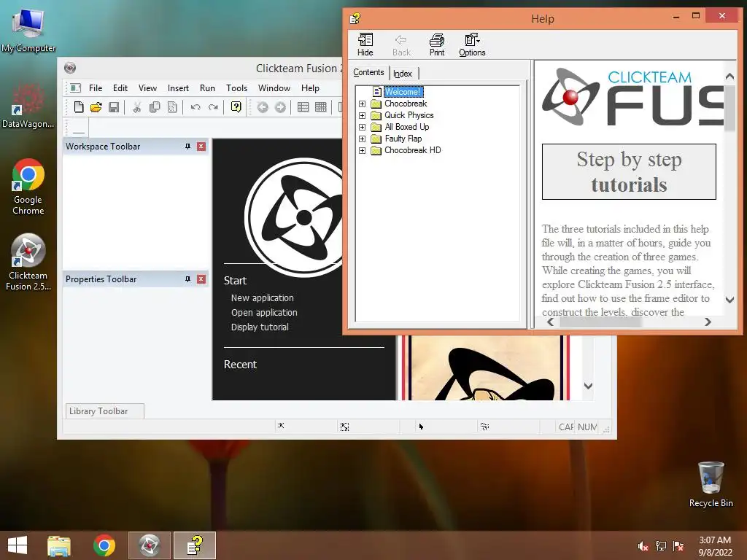This screenshot has height=560, width=747.
Task: Open the Run menu in Fusion
Action: click(x=207, y=88)
